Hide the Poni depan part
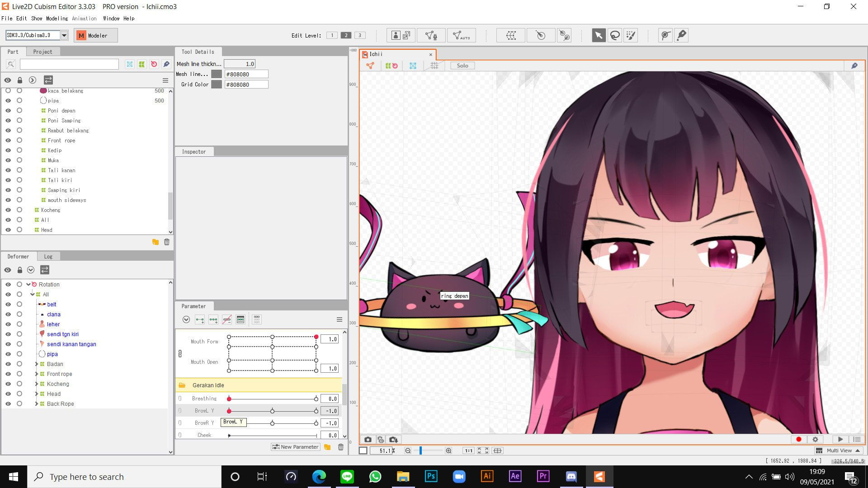Screen dimensions: 868x488 [x=8, y=111]
